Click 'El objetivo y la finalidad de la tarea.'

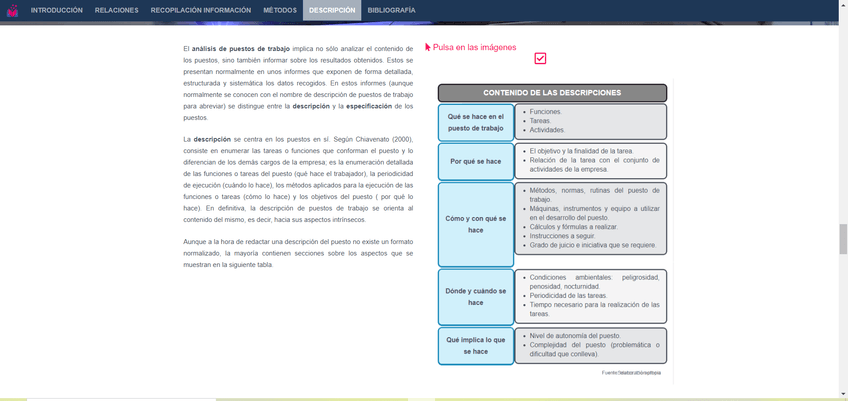coord(581,151)
